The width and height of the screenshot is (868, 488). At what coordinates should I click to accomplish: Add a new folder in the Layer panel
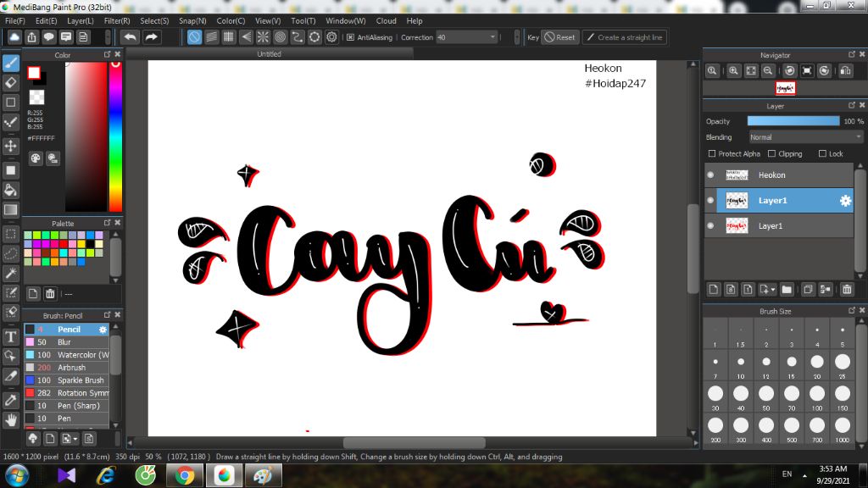point(787,290)
